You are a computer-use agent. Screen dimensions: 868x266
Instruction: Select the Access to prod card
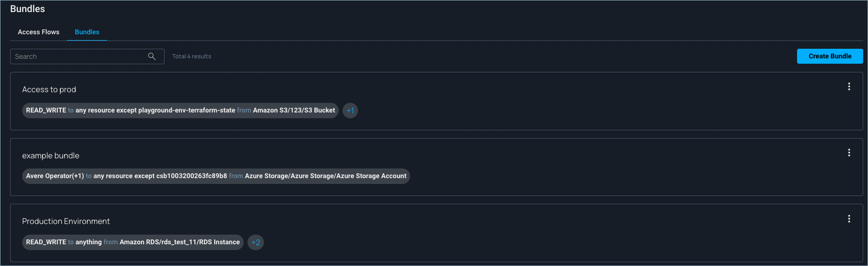(x=436, y=101)
